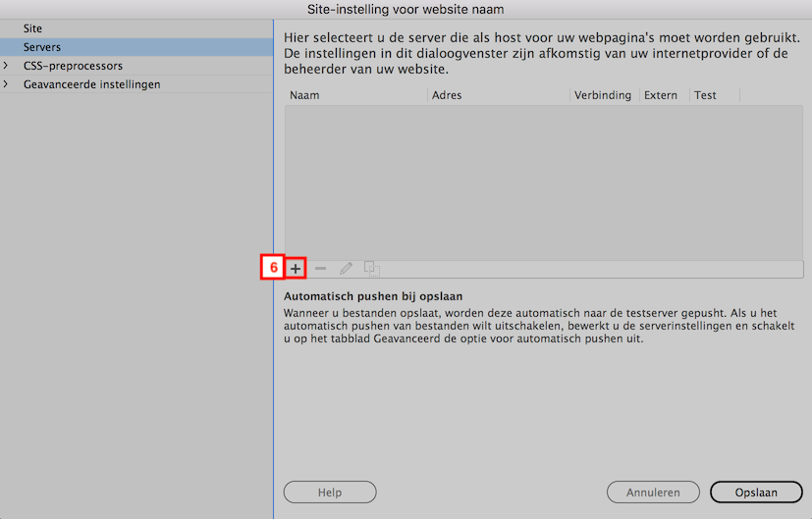Select the Servers category in sidebar
This screenshot has height=519, width=812.
(x=42, y=47)
